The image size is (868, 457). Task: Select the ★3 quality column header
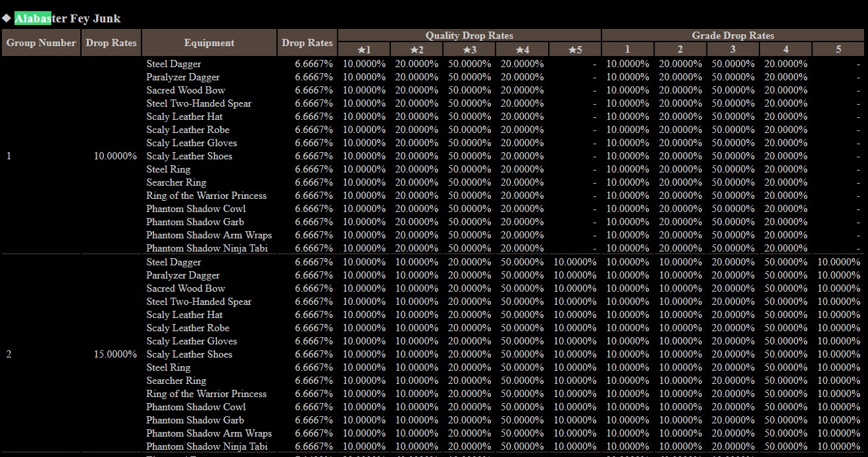click(x=469, y=49)
